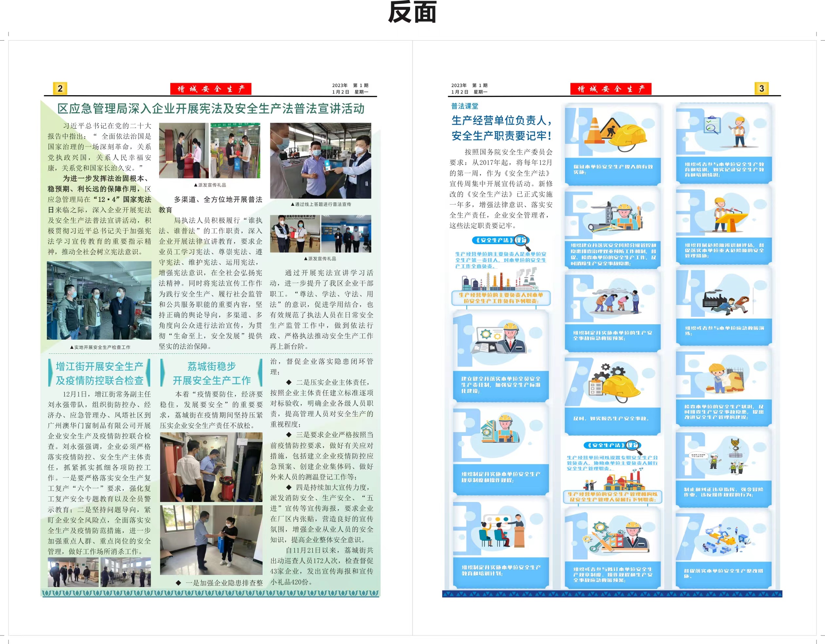Click the worker speaking at yellow podium illustration

[x=729, y=214]
